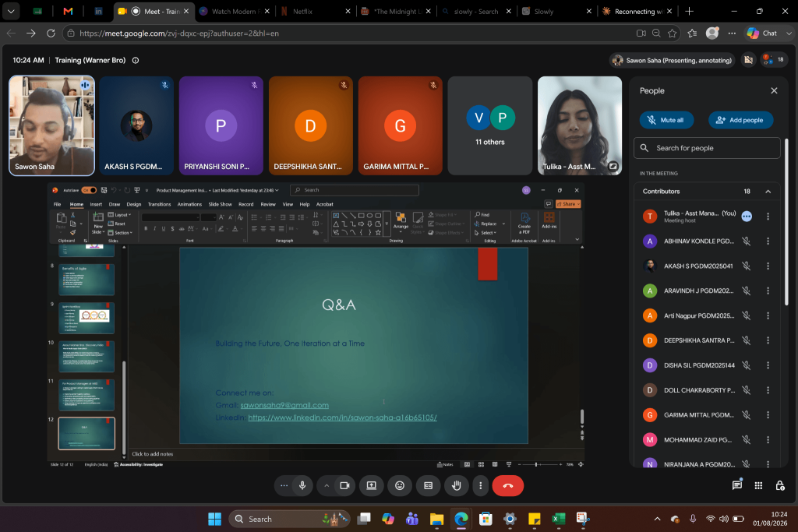Leave the call with the red button
This screenshot has height=532, width=798.
[507, 486]
